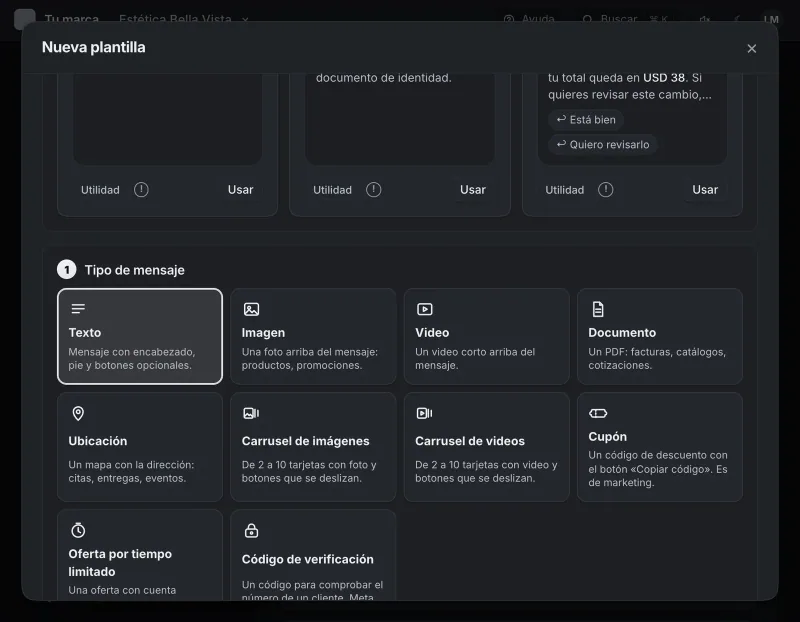This screenshot has height=622, width=800.
Task: Click the Cupón ticket icon
Action: (598, 413)
